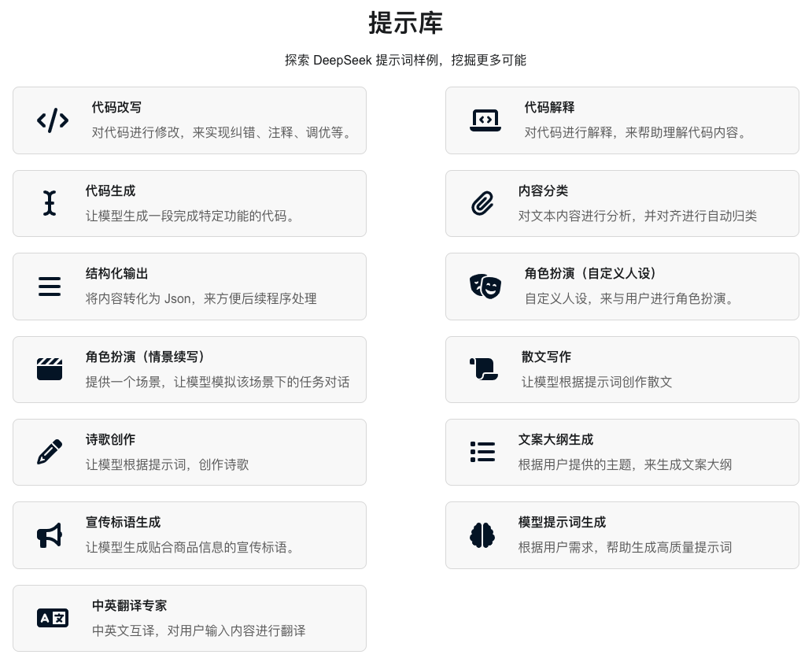Click the clapperboard icon beside 角色扮演（情景续写）
The width and height of the screenshot is (812, 662).
point(50,369)
